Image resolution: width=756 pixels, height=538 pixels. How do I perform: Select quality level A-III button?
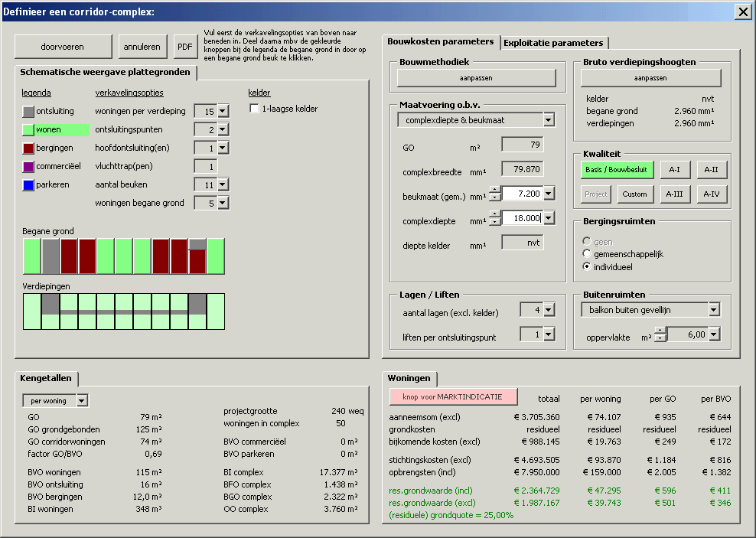(674, 194)
